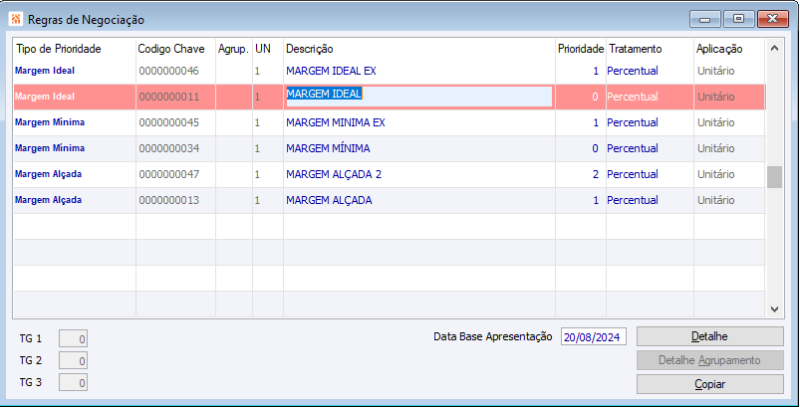Maximize the Regras de Negociação window
800x407 pixels.
coord(738,19)
